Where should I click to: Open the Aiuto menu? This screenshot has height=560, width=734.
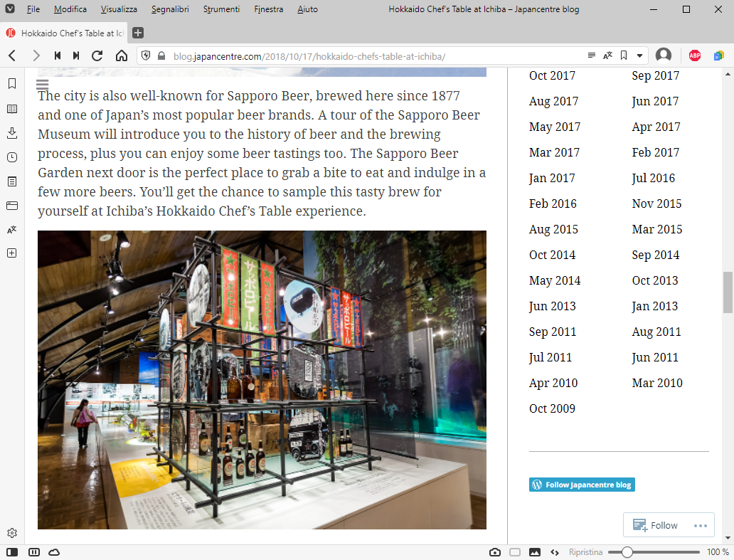307,9
